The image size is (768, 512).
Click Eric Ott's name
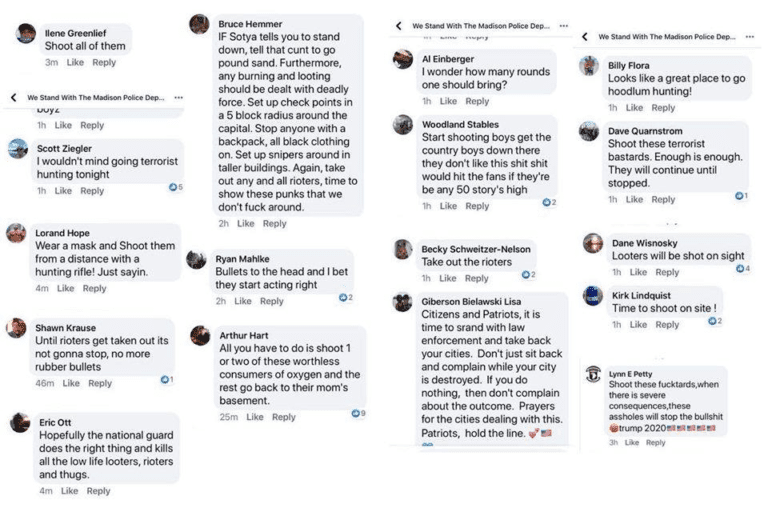click(54, 422)
